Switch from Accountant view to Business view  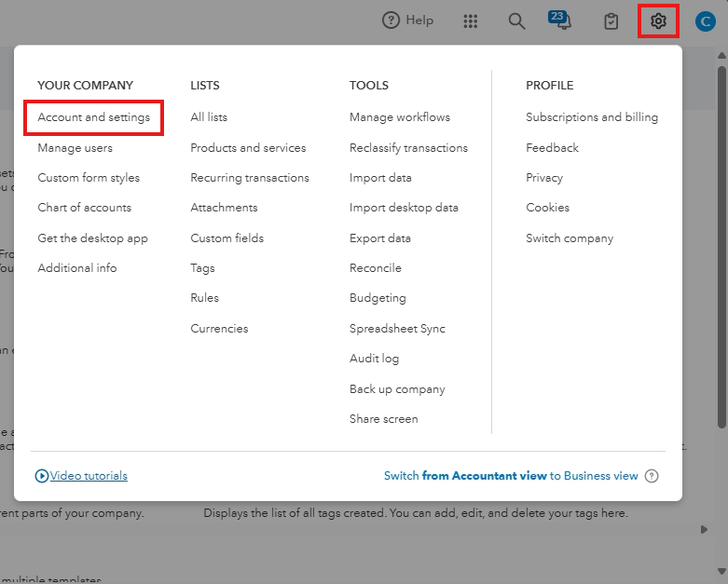(511, 476)
